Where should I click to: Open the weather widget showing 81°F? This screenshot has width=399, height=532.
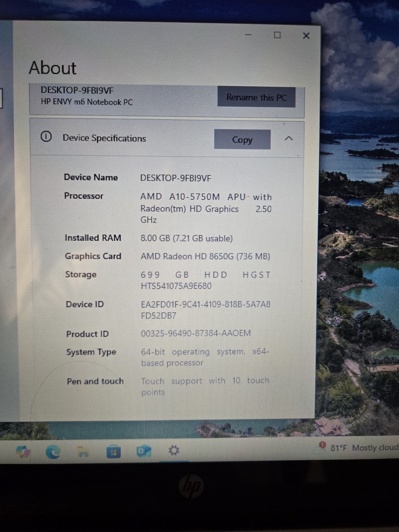359,448
